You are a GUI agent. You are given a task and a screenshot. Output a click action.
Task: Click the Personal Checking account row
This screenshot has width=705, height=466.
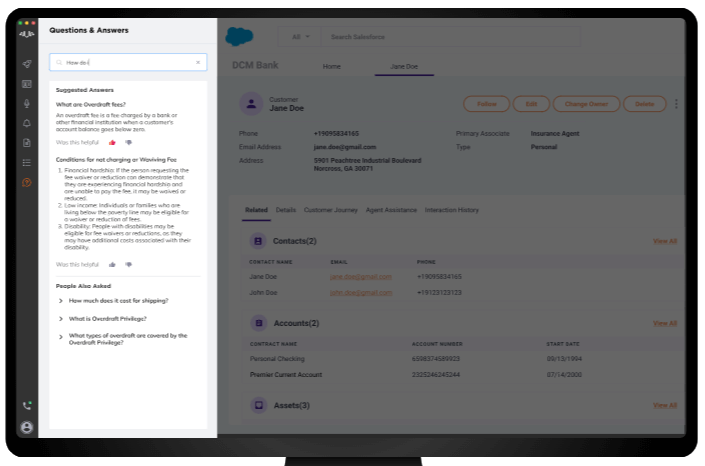(463, 358)
